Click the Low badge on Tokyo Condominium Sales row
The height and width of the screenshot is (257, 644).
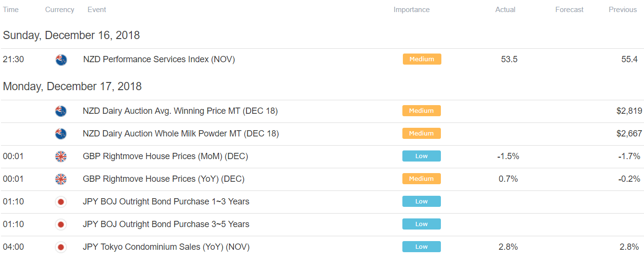pos(422,247)
